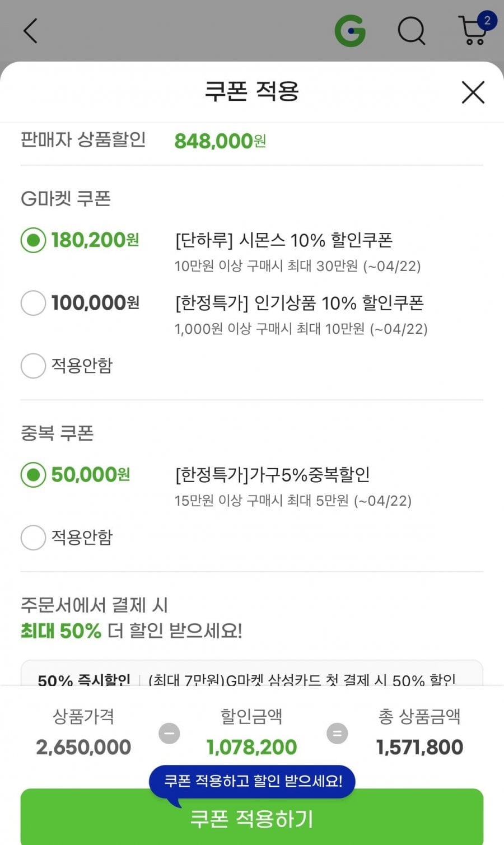Viewport: 504px width, 845px height.
Task: Tap the equals circle icon in summary
Action: (337, 733)
